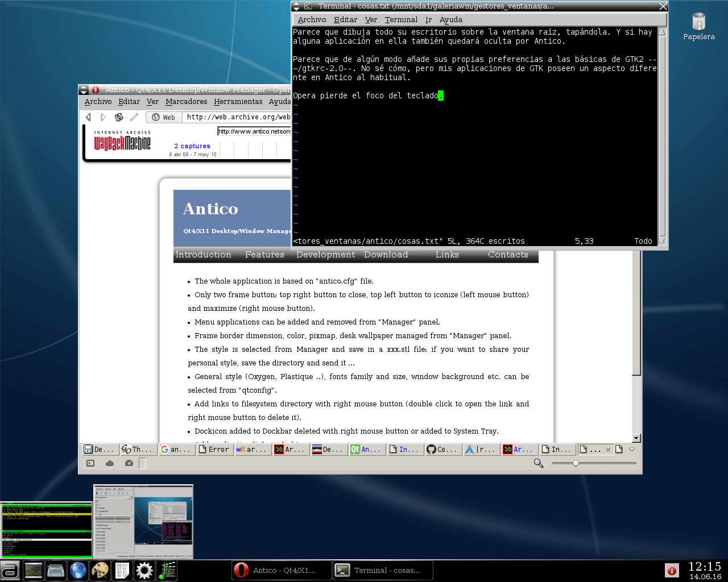The width and height of the screenshot is (728, 582).
Task: Switch to the Arch Linux '[r...' tab
Action: pyautogui.click(x=481, y=450)
